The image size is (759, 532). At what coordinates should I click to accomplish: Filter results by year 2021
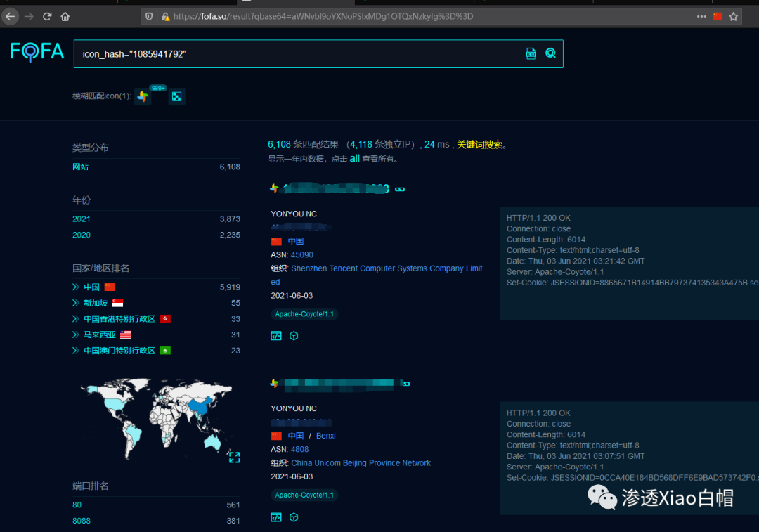coord(82,219)
